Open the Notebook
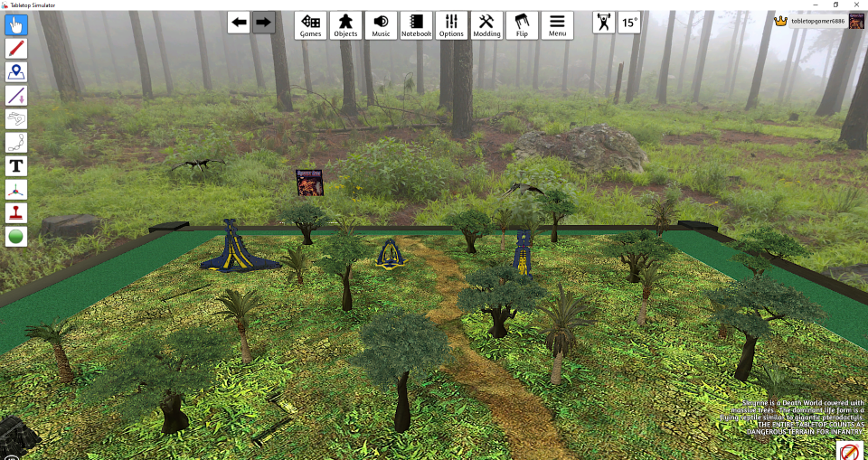The width and height of the screenshot is (868, 460). [x=416, y=25]
